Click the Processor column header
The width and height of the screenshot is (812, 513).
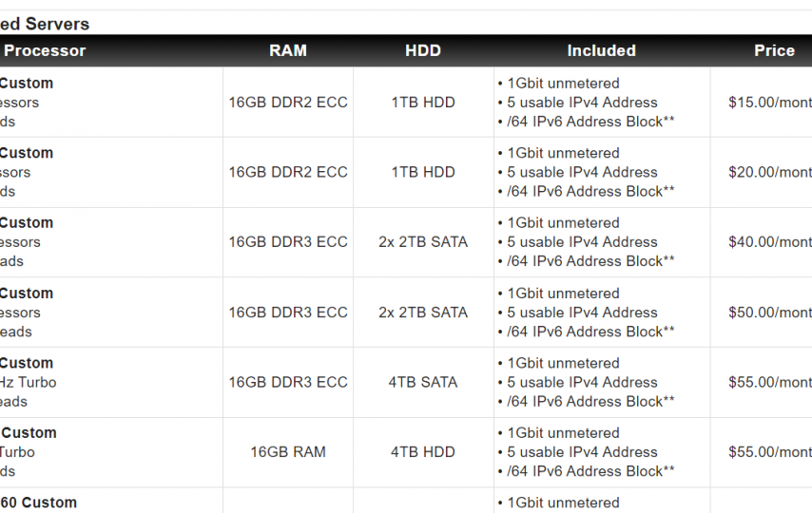(x=45, y=50)
